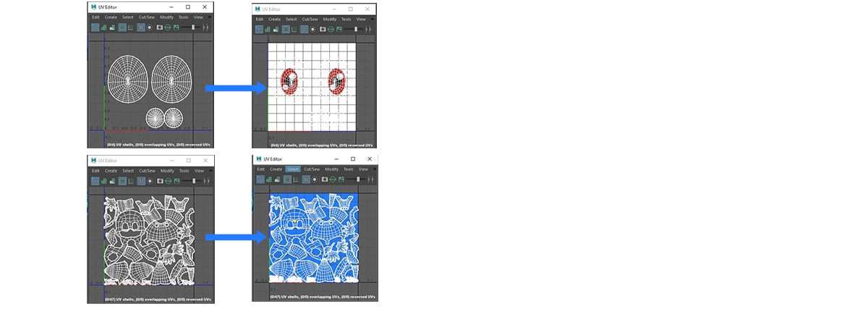Click green image icon in top-left UV Editor toolbar

[176, 27]
